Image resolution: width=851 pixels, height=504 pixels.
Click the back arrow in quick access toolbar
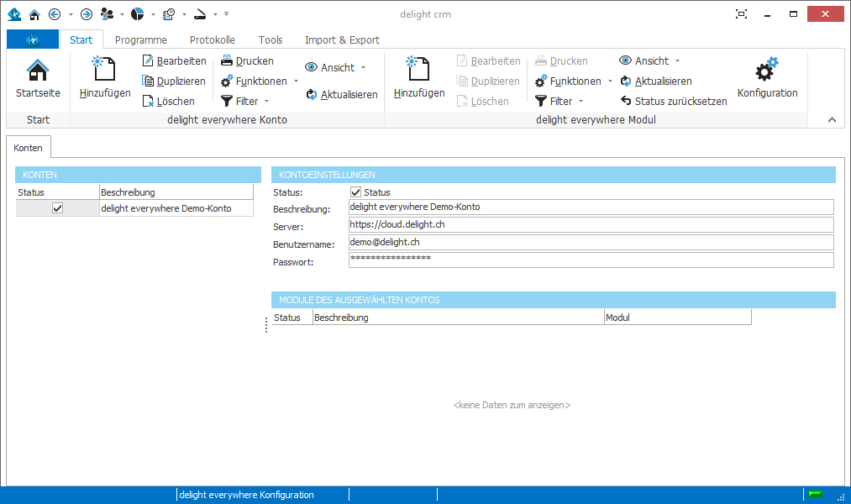tap(55, 14)
